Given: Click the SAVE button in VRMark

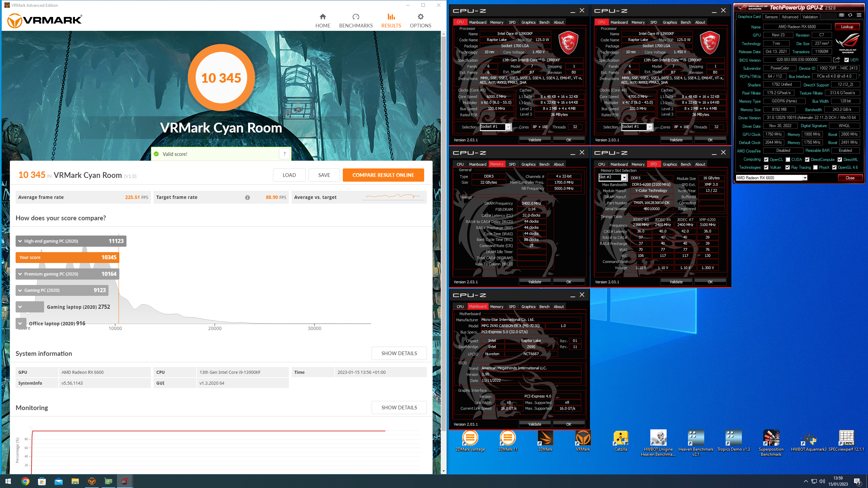Looking at the screenshot, I should coord(324,175).
